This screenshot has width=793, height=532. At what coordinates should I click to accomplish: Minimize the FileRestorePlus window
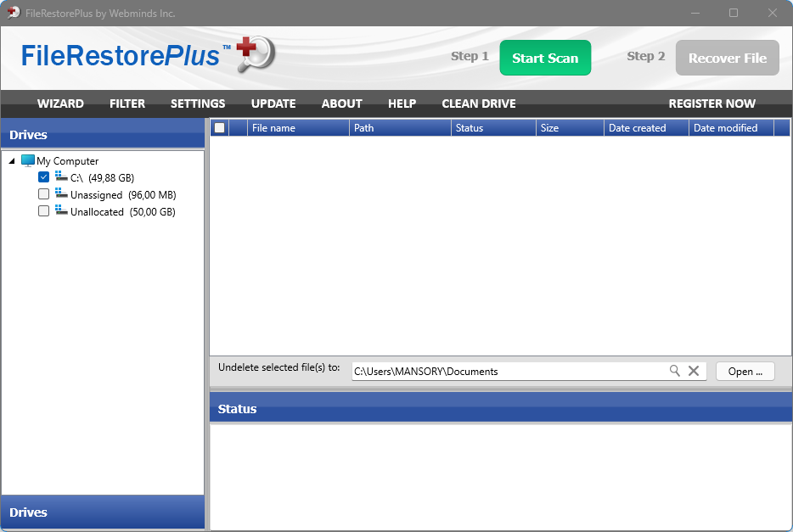click(x=695, y=13)
